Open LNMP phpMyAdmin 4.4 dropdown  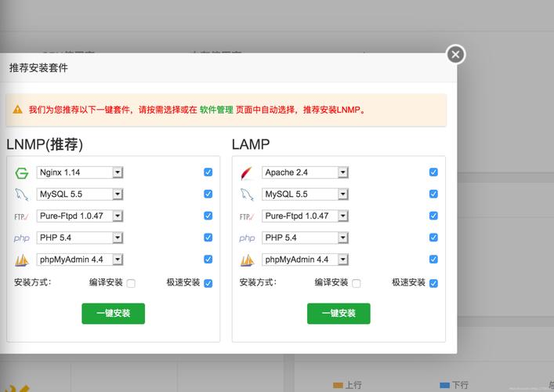pos(79,260)
